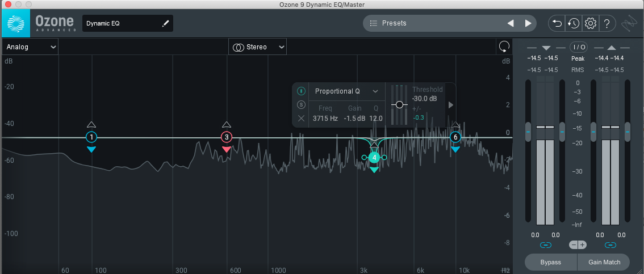The height and width of the screenshot is (274, 644).
Task: Enable Gain Match
Action: coord(604,262)
